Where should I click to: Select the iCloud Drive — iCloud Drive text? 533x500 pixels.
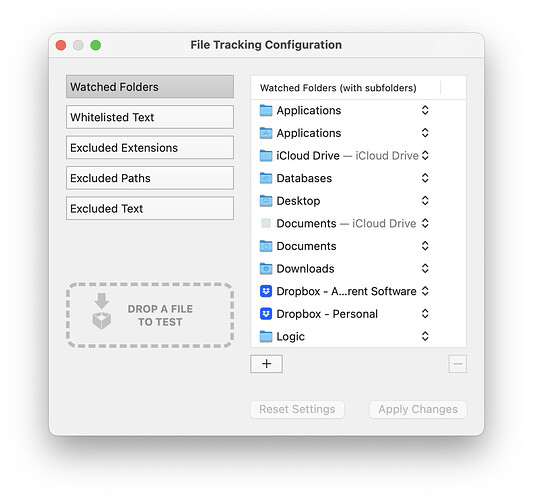tap(347, 156)
